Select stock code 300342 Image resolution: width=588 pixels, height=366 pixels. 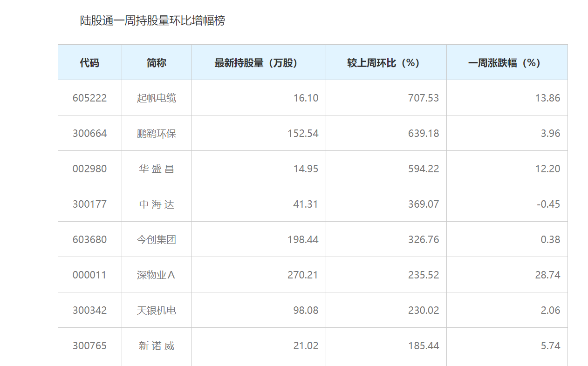(x=89, y=311)
